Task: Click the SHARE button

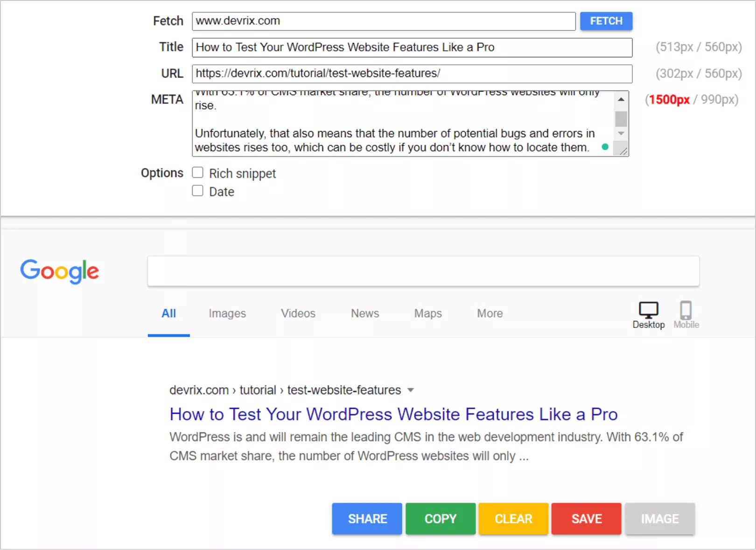Action: (x=367, y=519)
